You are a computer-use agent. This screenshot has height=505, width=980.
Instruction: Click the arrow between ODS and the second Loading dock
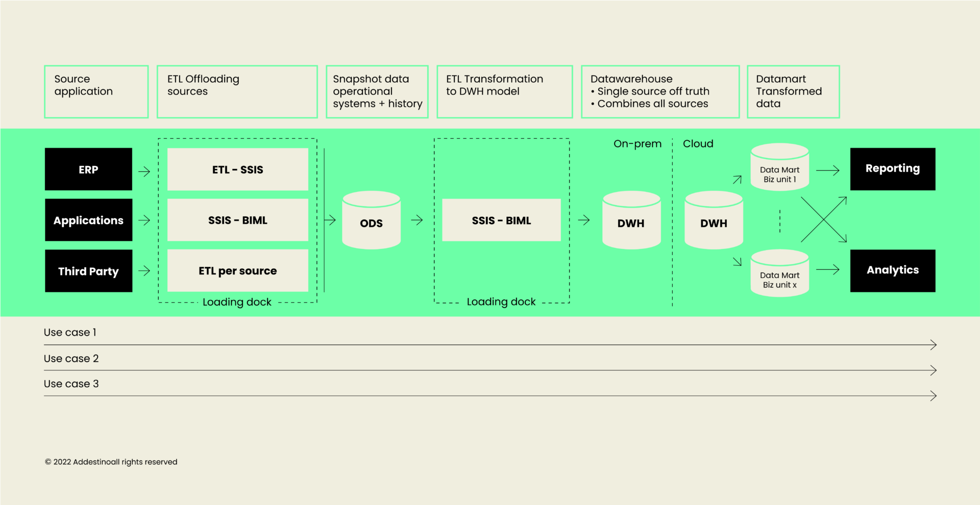pyautogui.click(x=417, y=220)
